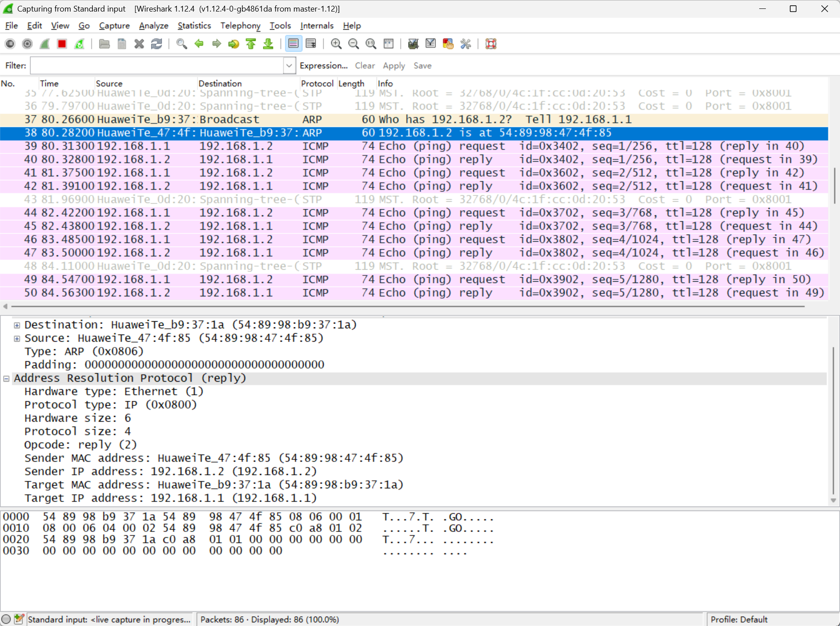This screenshot has width=840, height=626.
Task: Select packet 39 ICMP Echo request row
Action: [x=414, y=146]
